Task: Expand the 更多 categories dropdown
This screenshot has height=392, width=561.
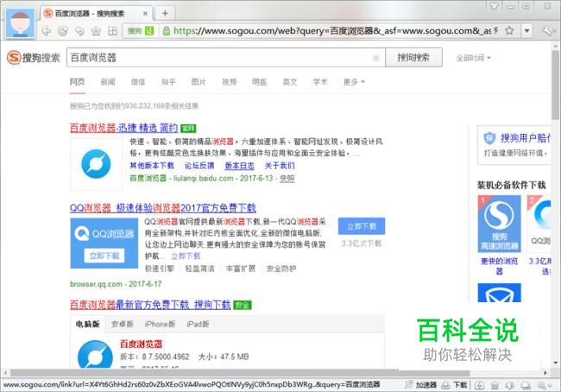Action: click(x=354, y=82)
